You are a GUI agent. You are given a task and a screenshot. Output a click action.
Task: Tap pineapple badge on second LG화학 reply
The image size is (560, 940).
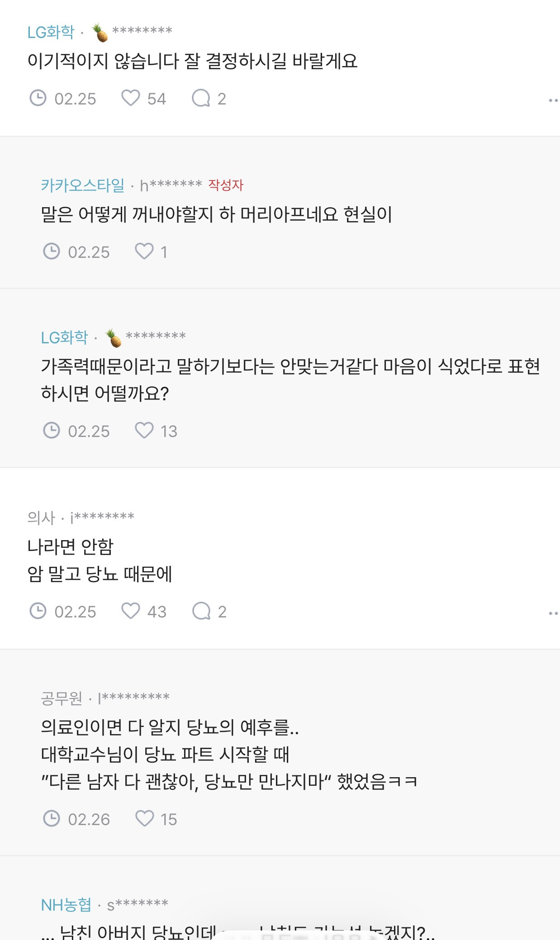(x=114, y=338)
